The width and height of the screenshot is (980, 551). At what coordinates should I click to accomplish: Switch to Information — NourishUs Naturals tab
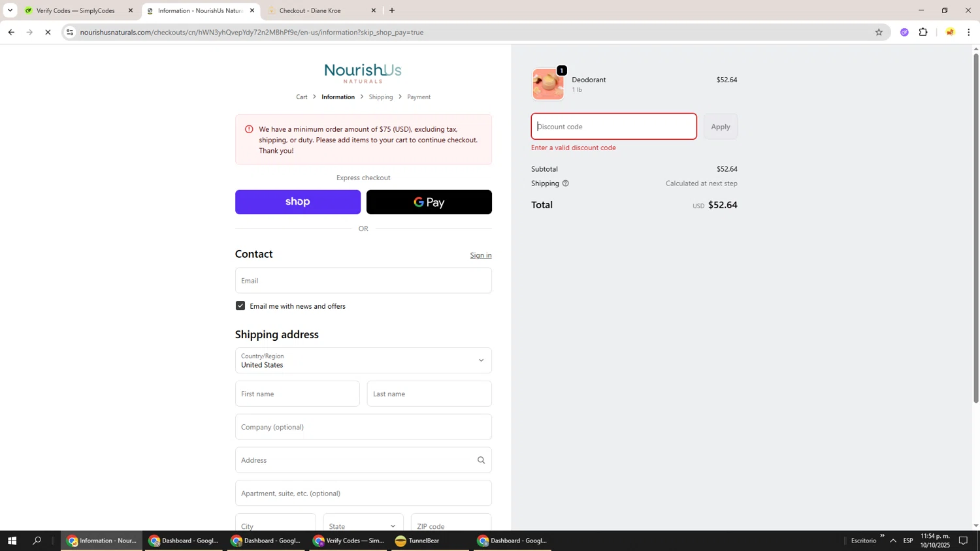click(200, 10)
